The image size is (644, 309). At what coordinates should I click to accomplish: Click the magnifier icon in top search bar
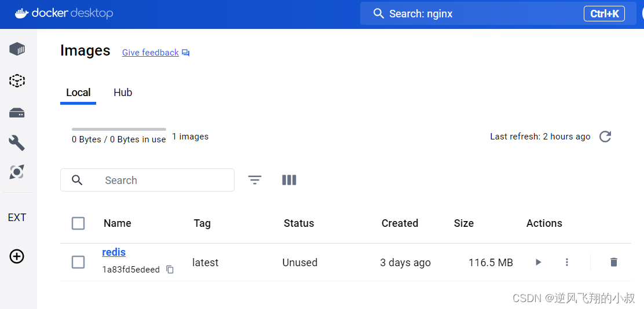(378, 13)
